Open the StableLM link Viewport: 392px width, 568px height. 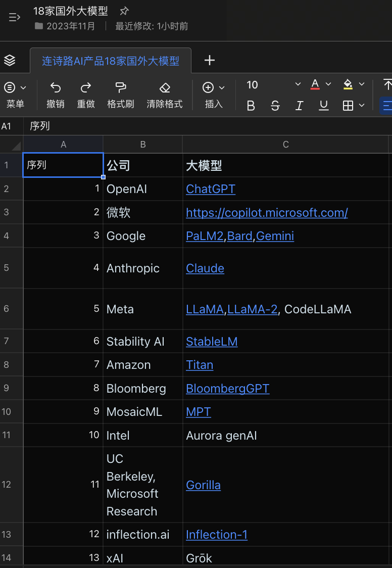(212, 342)
